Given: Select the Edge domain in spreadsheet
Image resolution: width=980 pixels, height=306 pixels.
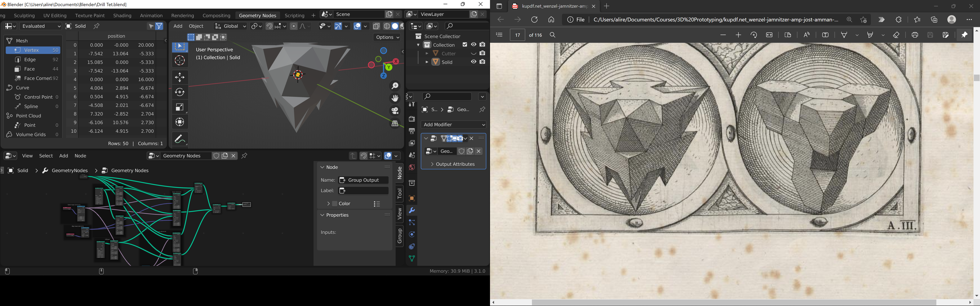Looking at the screenshot, I should point(30,60).
